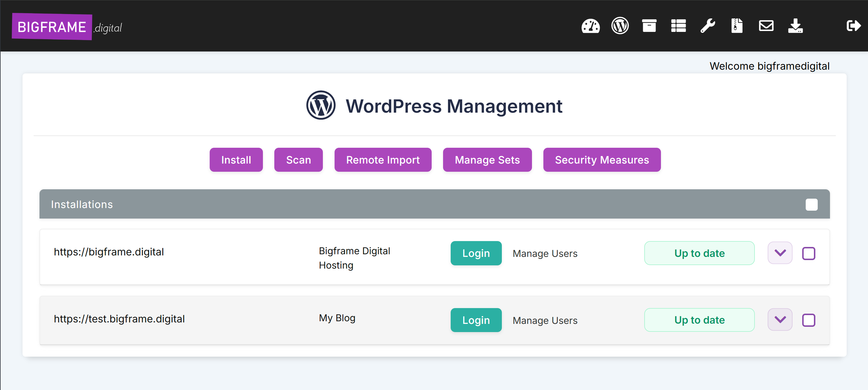Click the My Blog site title
The image size is (868, 390).
click(x=337, y=318)
